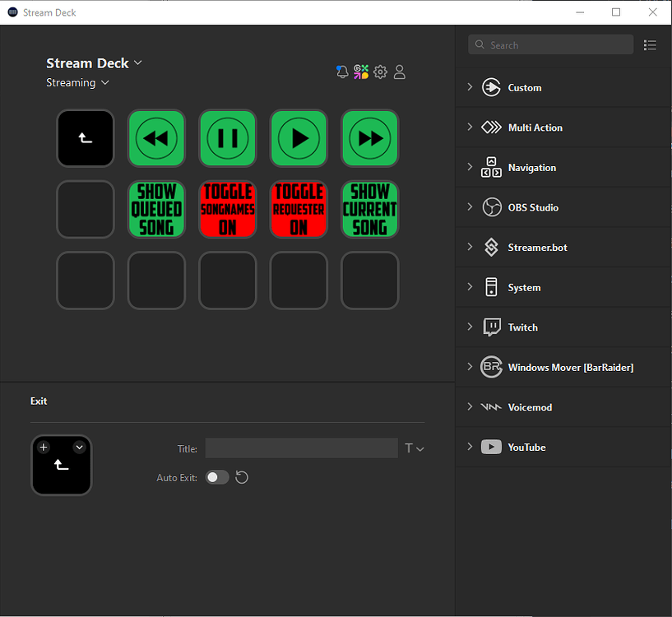This screenshot has width=672, height=617.
Task: Click the Title input field
Action: [x=301, y=448]
